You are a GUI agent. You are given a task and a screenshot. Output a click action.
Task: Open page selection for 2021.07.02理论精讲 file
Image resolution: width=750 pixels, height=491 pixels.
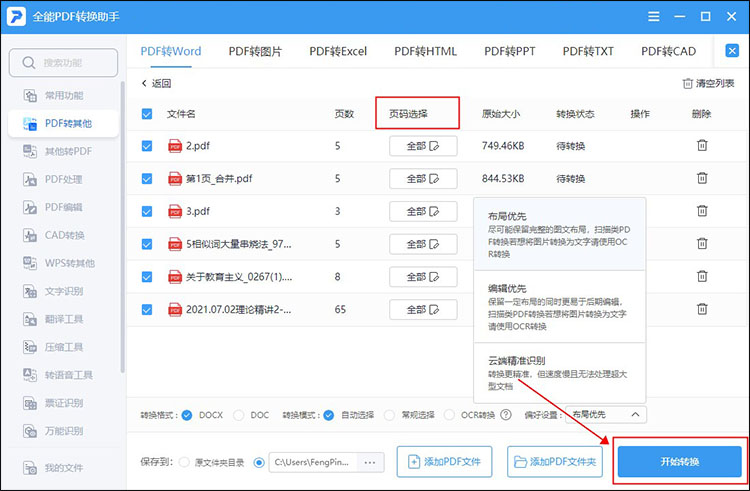423,309
